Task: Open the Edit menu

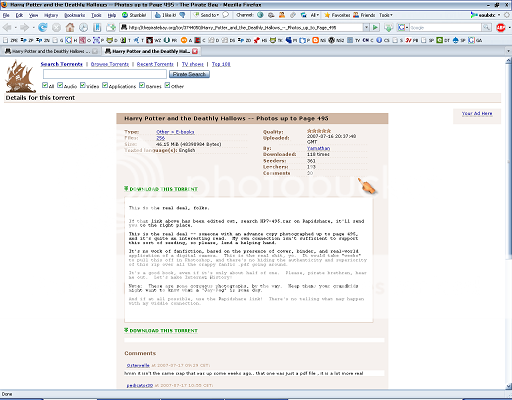Action: pos(19,15)
